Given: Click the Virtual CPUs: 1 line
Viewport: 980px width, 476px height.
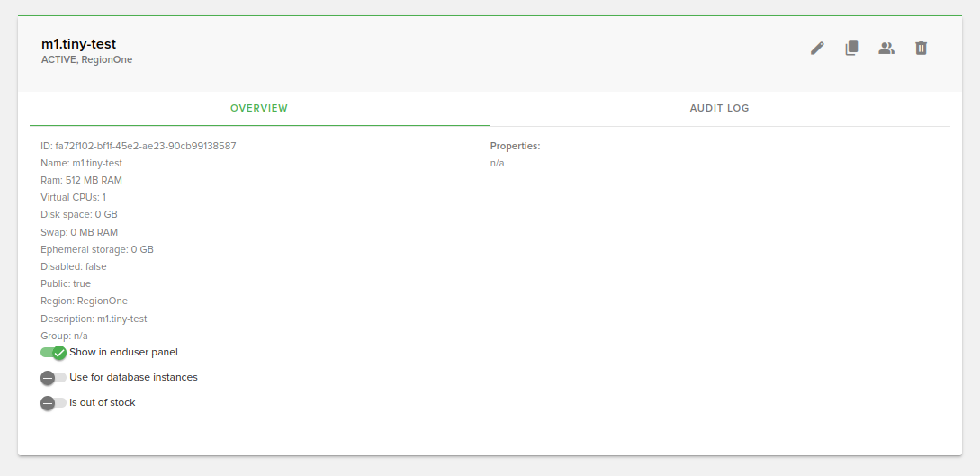Looking at the screenshot, I should pos(73,197).
